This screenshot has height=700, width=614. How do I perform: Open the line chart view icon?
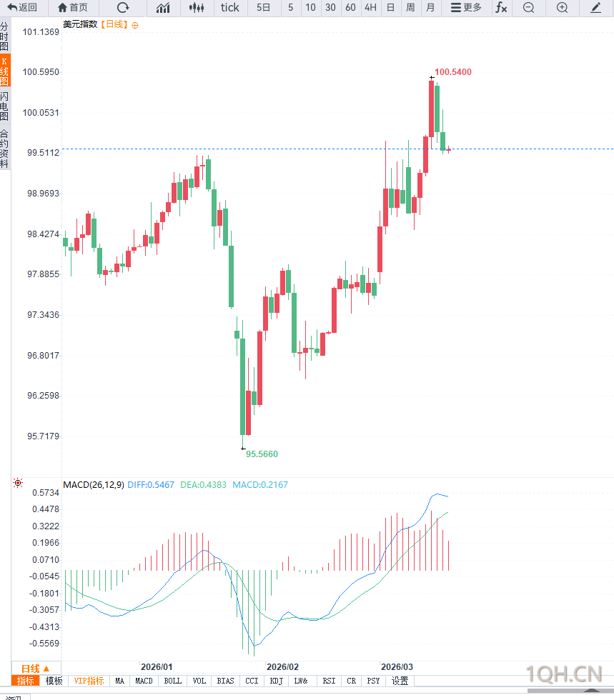point(163,8)
